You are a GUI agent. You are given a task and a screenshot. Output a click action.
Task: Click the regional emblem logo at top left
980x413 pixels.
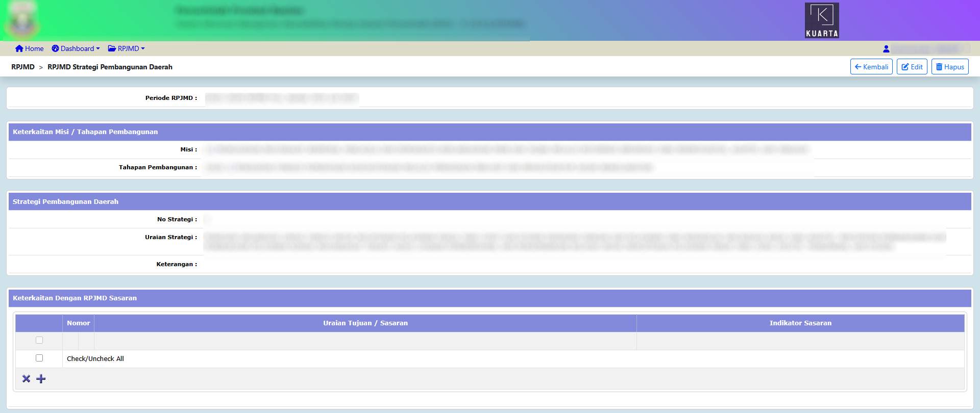click(x=22, y=21)
